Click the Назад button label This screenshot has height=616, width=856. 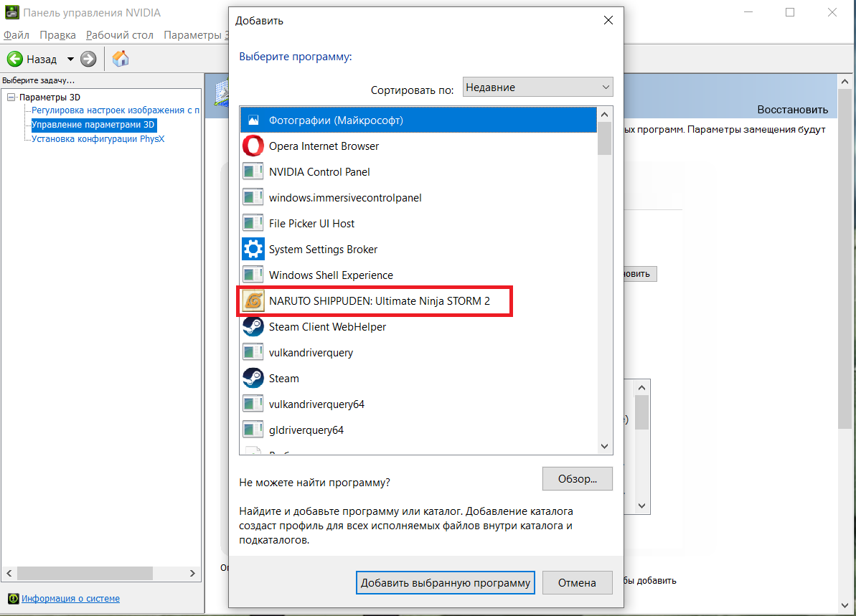42,59
